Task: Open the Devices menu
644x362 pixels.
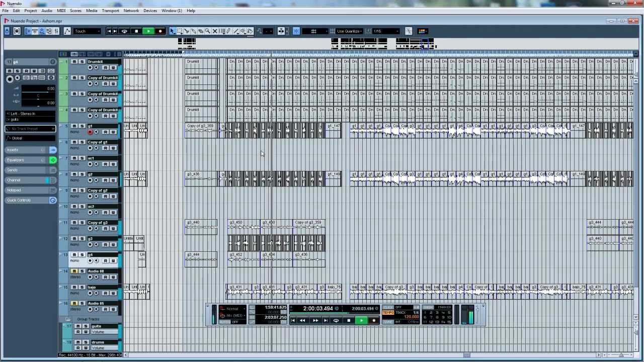Action: pyautogui.click(x=150, y=11)
